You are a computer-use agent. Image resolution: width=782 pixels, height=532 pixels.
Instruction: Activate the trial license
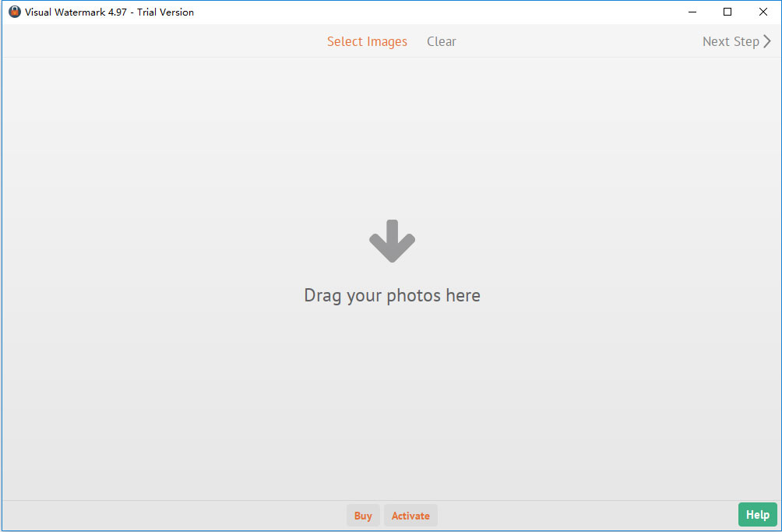410,516
